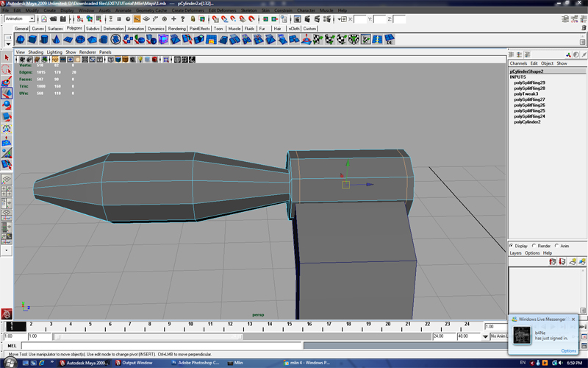The height and width of the screenshot is (368, 588).
Task: Open the Shading menu in the viewport panel
Action: (35, 52)
